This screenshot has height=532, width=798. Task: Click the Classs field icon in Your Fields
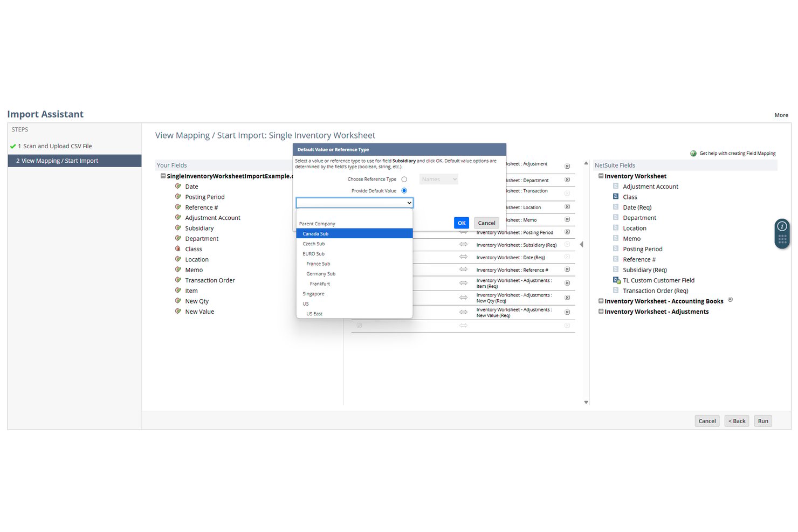(x=178, y=249)
